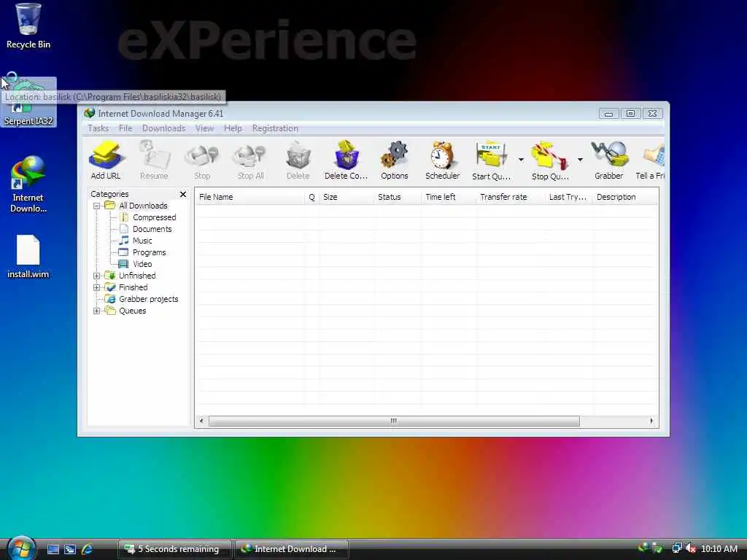The image size is (747, 560).
Task: Open the Registration menu
Action: [275, 128]
